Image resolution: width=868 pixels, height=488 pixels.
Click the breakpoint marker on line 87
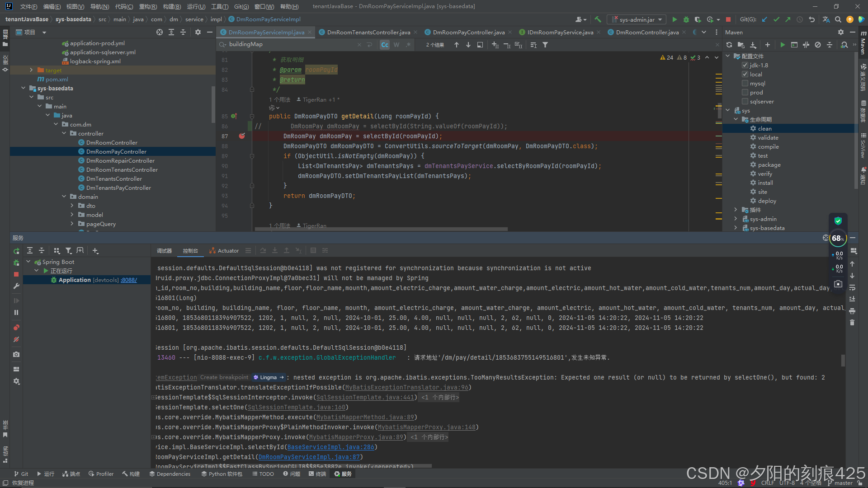(x=242, y=136)
